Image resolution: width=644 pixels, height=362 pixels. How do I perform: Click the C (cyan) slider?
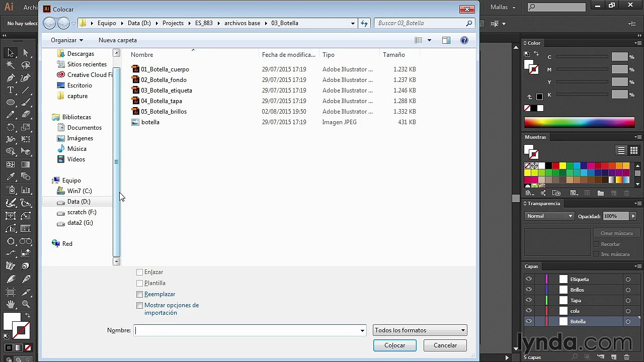coord(582,57)
